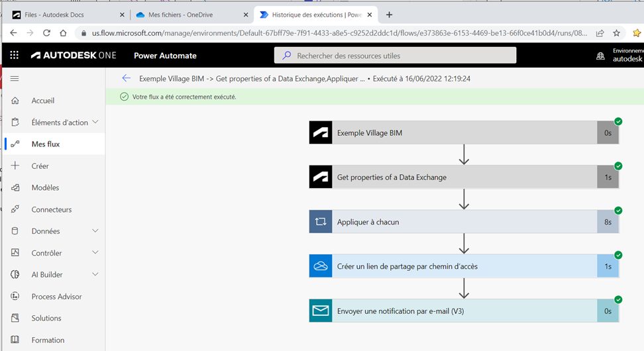Viewport: 644px width, 351px height.
Task: Open Solutions in the sidebar
Action: click(x=54, y=318)
